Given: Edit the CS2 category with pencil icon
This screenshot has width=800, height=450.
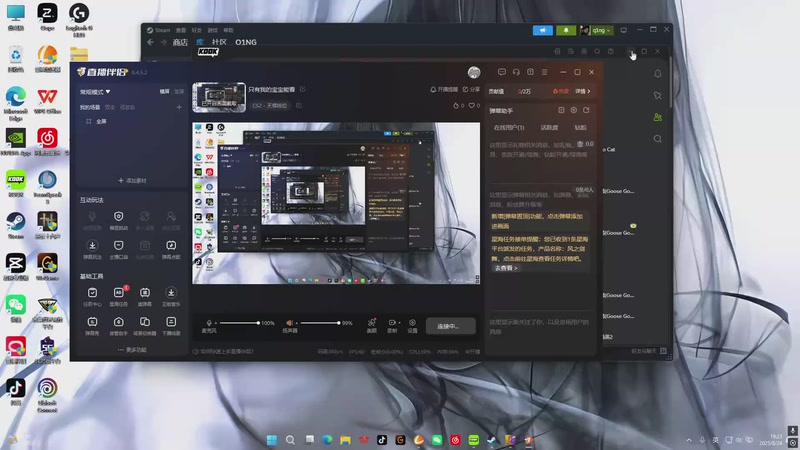Looking at the screenshot, I should coord(299,106).
